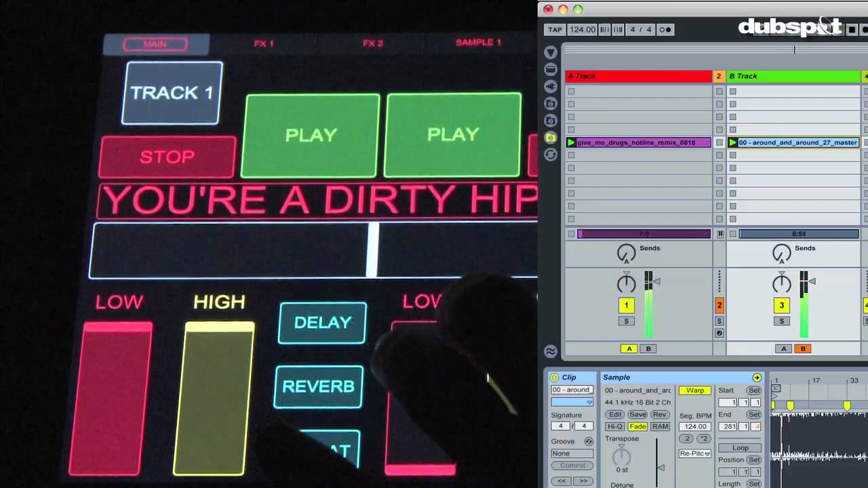Solo A Track with its S button
Image resolution: width=868 pixels, height=488 pixels.
coord(626,321)
